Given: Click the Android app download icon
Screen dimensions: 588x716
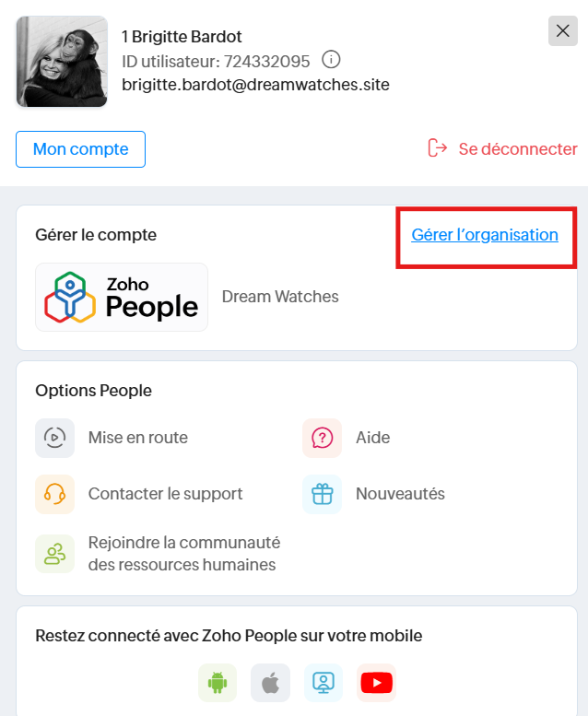Looking at the screenshot, I should [x=218, y=683].
